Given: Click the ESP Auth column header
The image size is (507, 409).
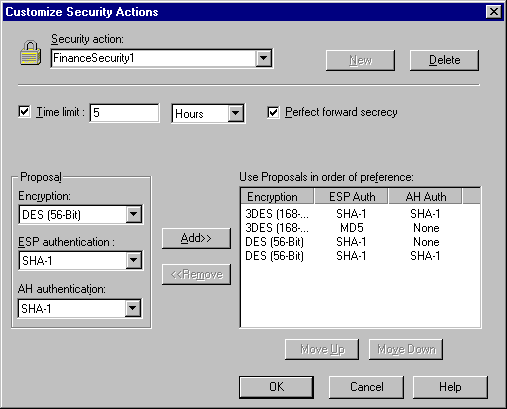Looking at the screenshot, I should click(351, 197).
